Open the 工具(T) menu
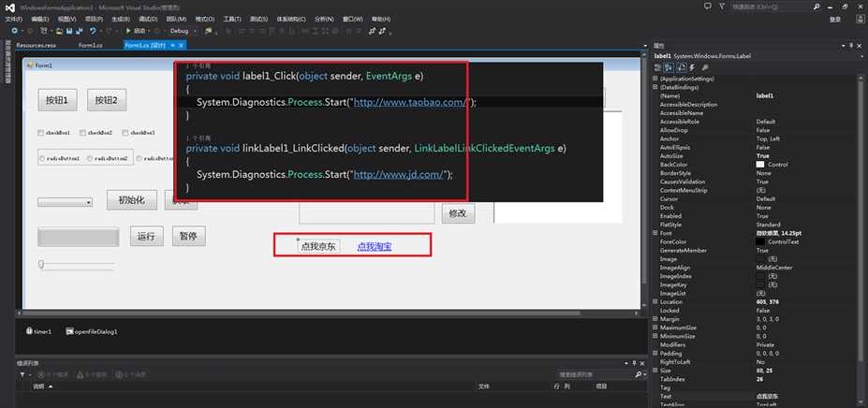Image resolution: width=868 pixels, height=408 pixels. [231, 19]
